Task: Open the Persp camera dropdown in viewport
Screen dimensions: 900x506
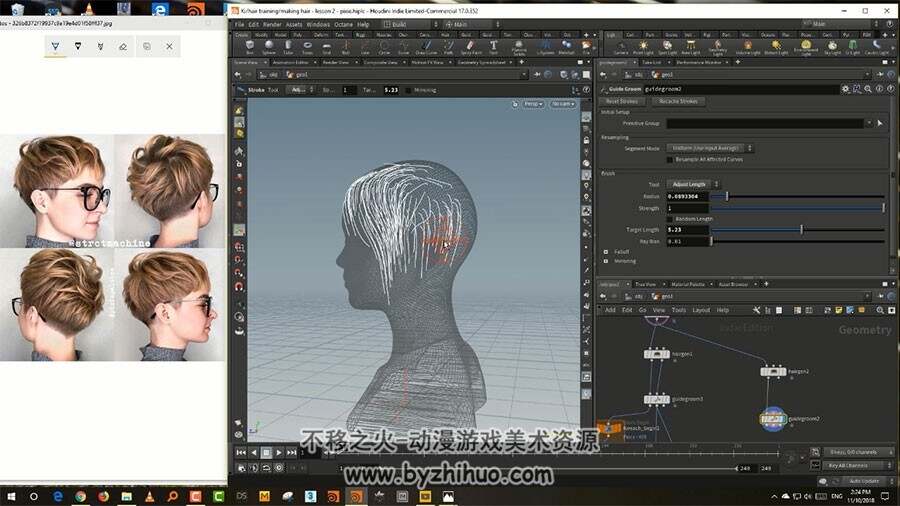Action: (533, 104)
